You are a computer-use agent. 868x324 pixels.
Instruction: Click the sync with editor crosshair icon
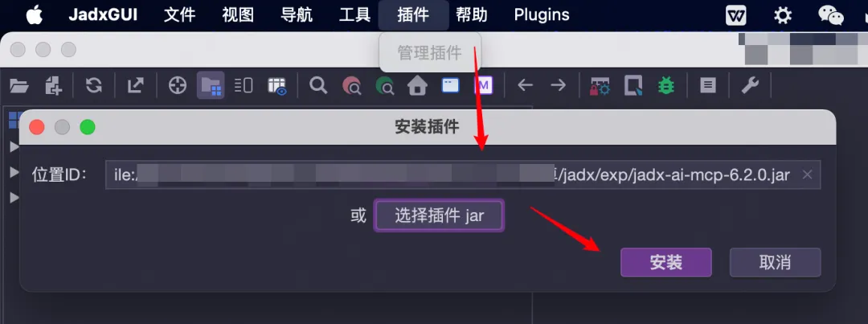pyautogui.click(x=177, y=85)
